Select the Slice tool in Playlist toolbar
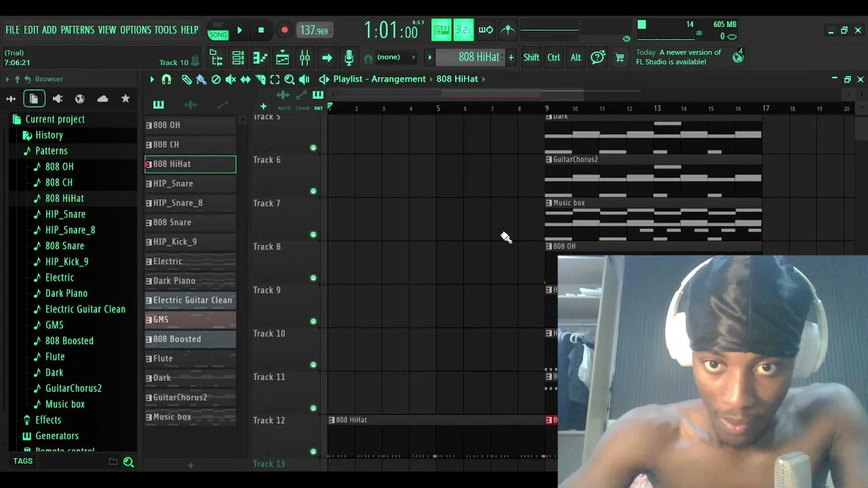The width and height of the screenshot is (868, 488). [x=260, y=79]
